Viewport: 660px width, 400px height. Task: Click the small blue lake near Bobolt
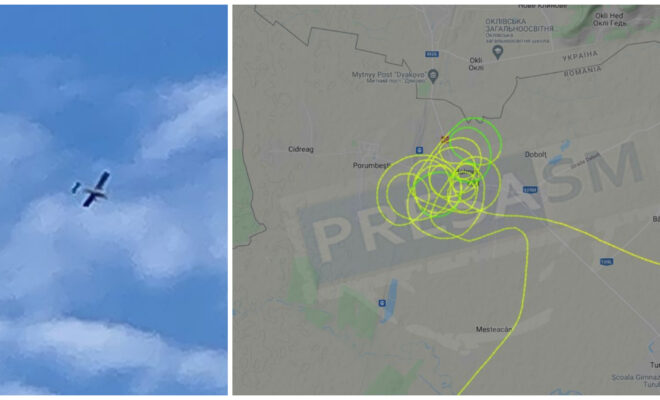(561, 153)
